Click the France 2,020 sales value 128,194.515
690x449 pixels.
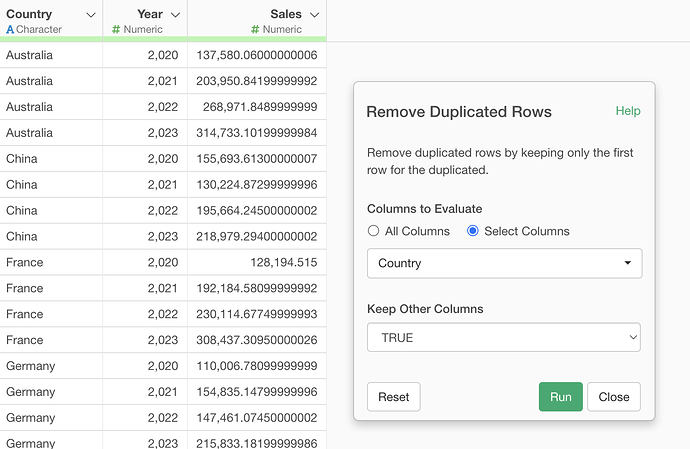click(x=283, y=263)
